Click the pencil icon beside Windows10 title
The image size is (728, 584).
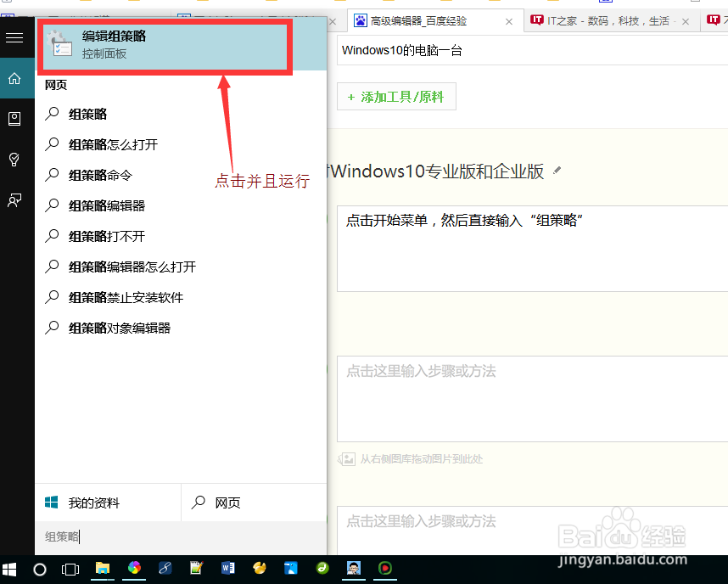click(557, 171)
